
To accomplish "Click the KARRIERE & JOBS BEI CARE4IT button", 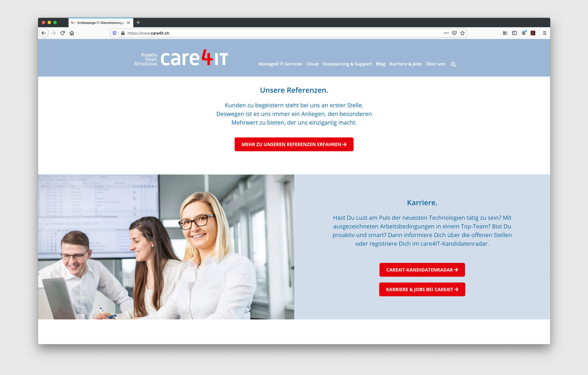I will 422,289.
